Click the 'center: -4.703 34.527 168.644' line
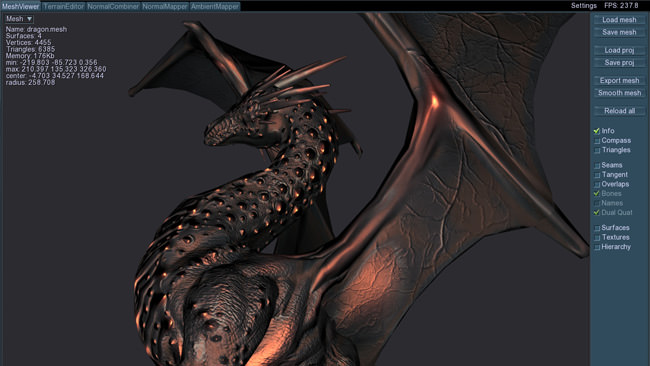 coord(55,76)
